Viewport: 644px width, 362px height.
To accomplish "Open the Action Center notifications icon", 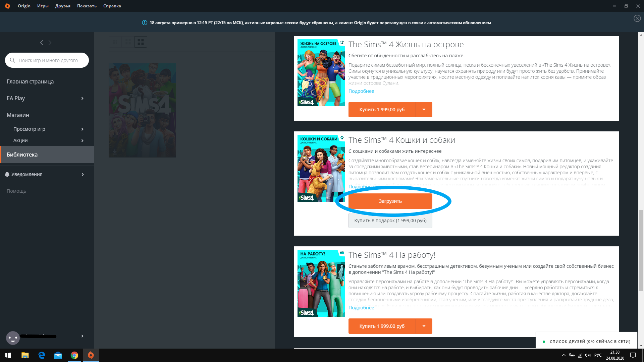I will 633,355.
